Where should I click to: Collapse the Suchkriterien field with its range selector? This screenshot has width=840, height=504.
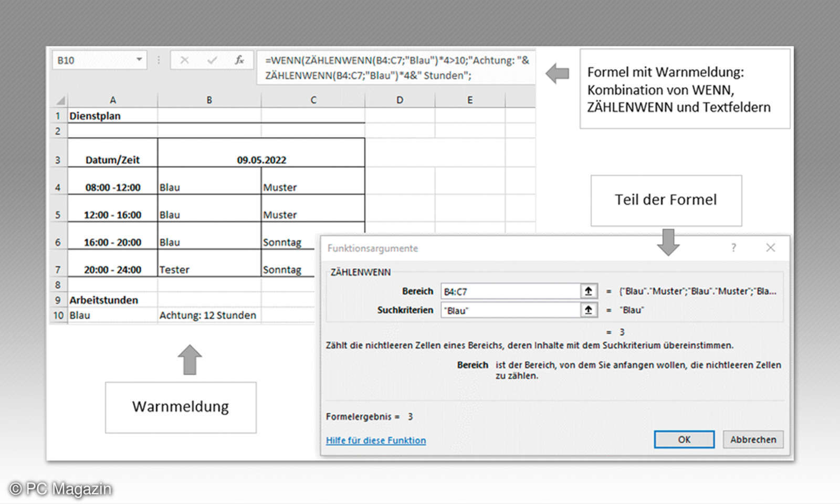(589, 310)
